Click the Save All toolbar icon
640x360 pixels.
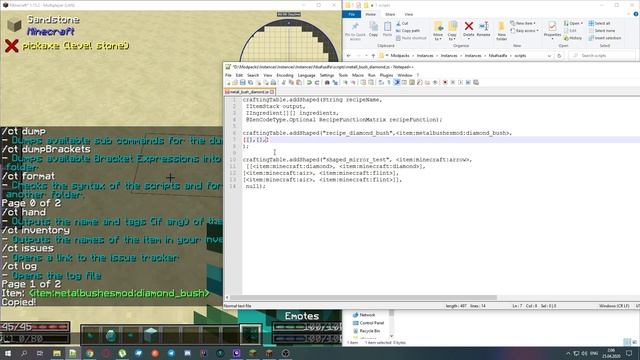point(250,82)
